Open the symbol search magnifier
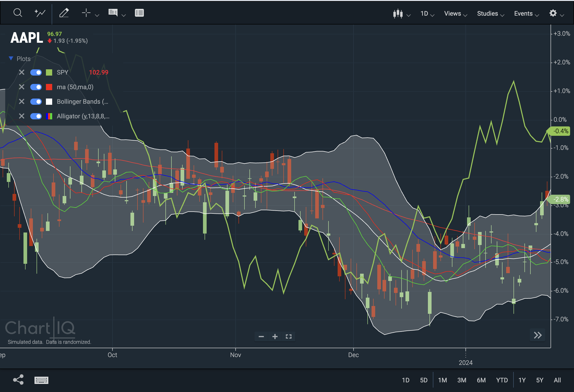The image size is (574, 392). (18, 13)
